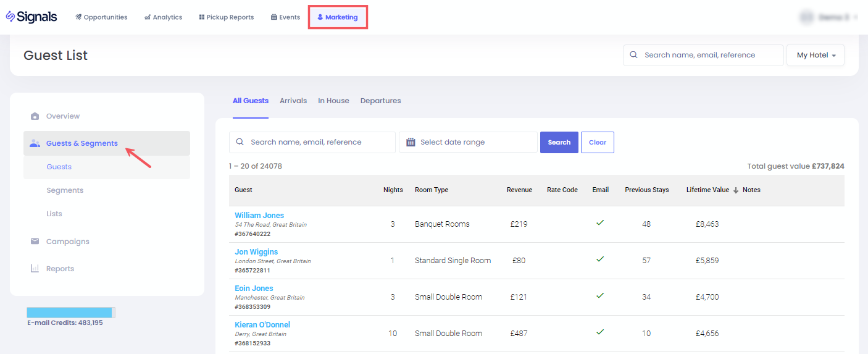
Task: Click Kieran O'Donnel email checkmark
Action: (x=599, y=332)
